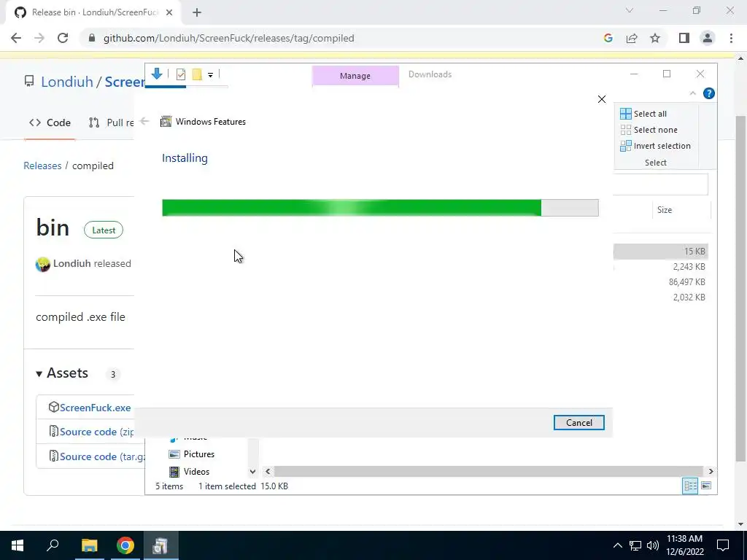747x560 pixels.
Task: Open Explorer help with the question mark icon
Action: pos(709,93)
